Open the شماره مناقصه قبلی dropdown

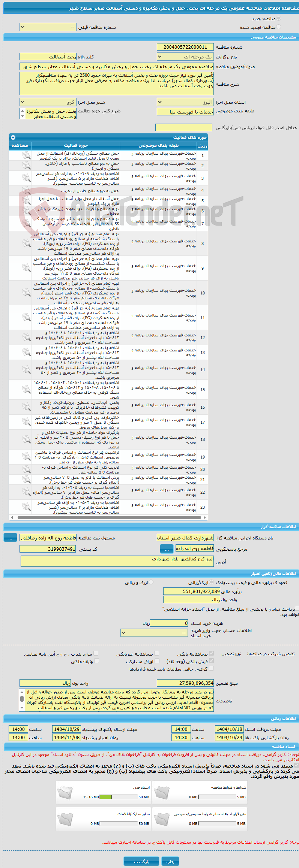click(x=48, y=27)
